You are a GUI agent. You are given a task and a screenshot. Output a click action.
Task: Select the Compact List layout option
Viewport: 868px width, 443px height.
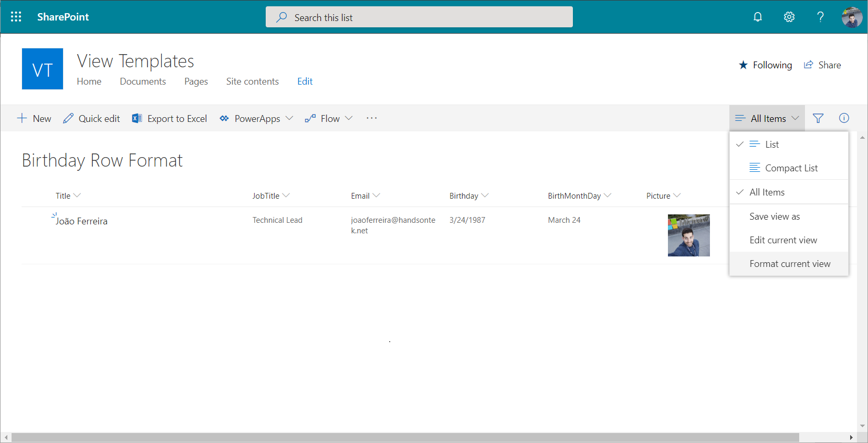click(791, 168)
